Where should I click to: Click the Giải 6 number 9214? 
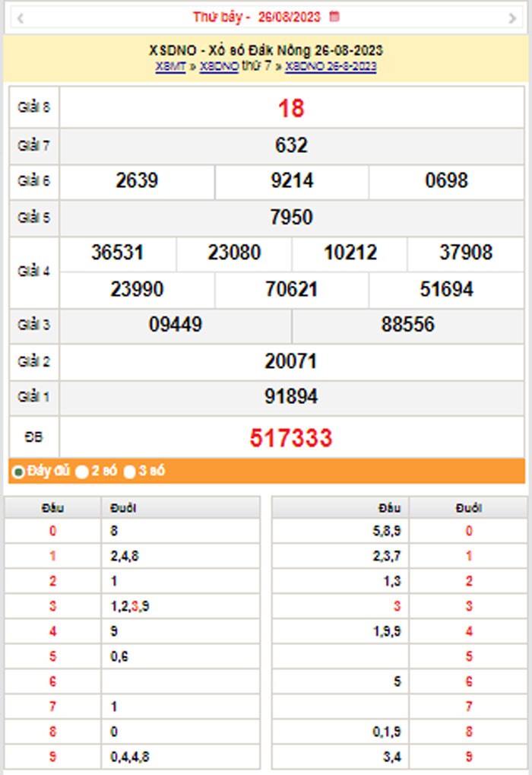[292, 181]
